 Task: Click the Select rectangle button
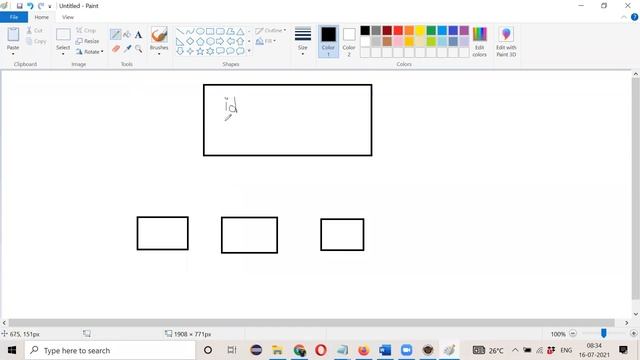[63, 35]
